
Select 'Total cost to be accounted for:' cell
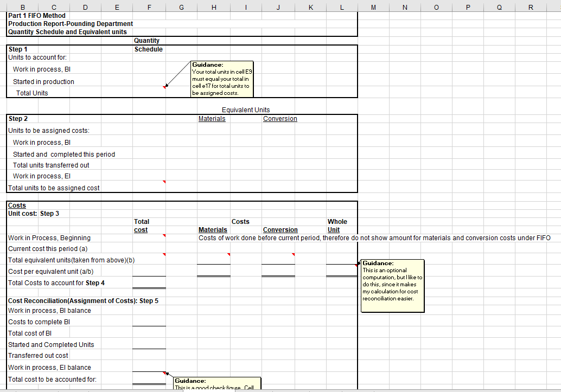tap(52, 379)
